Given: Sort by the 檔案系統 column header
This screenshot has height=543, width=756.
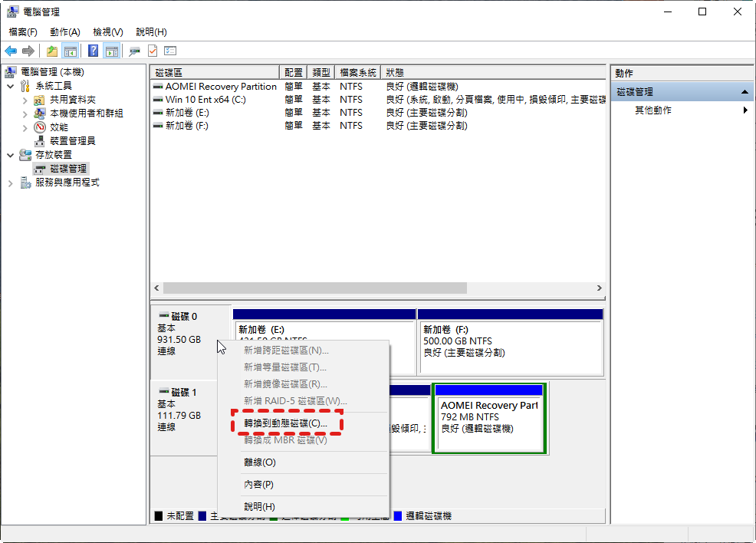Looking at the screenshot, I should click(358, 72).
